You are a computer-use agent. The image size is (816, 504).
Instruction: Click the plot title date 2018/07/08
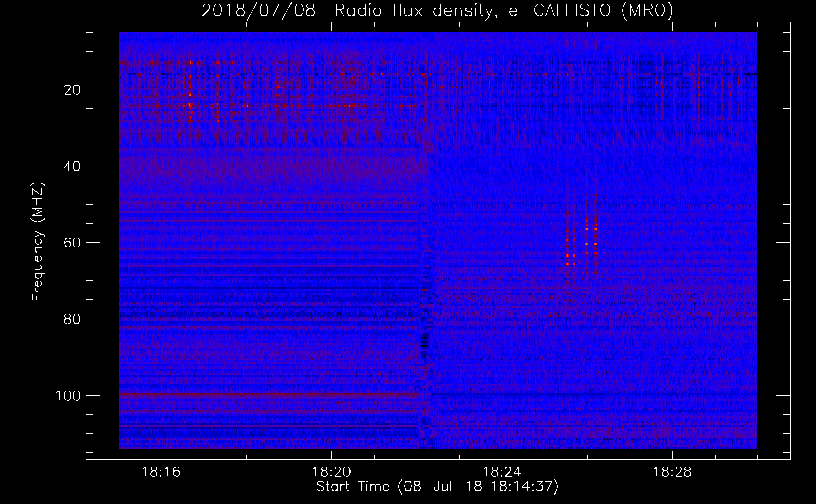pos(259,10)
